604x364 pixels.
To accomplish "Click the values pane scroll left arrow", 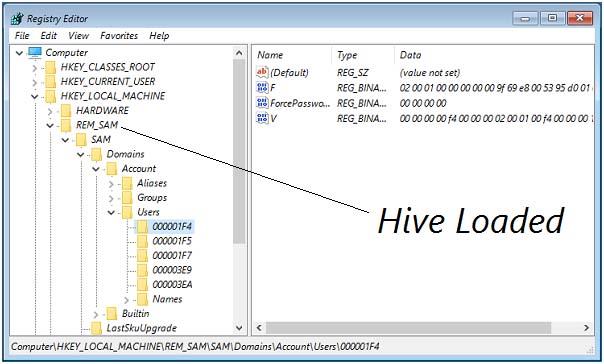I will 259,328.
